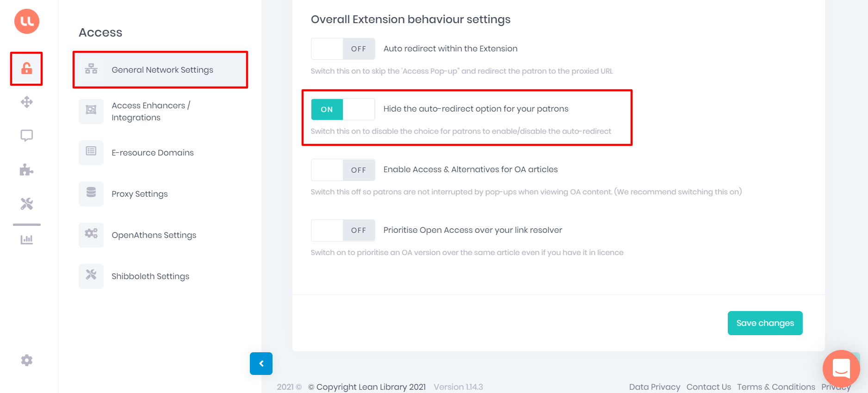The image size is (868, 393).
Task: Open the Terms & Conditions footer link
Action: [776, 387]
